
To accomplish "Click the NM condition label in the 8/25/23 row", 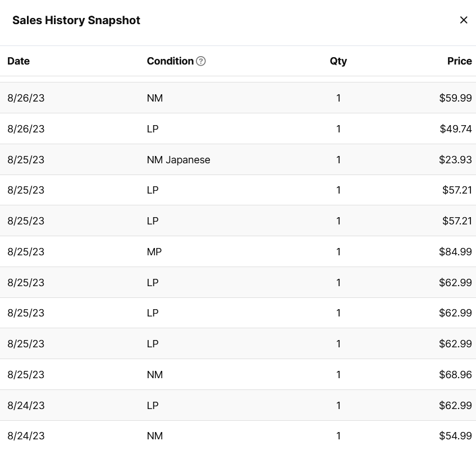I will point(155,374).
